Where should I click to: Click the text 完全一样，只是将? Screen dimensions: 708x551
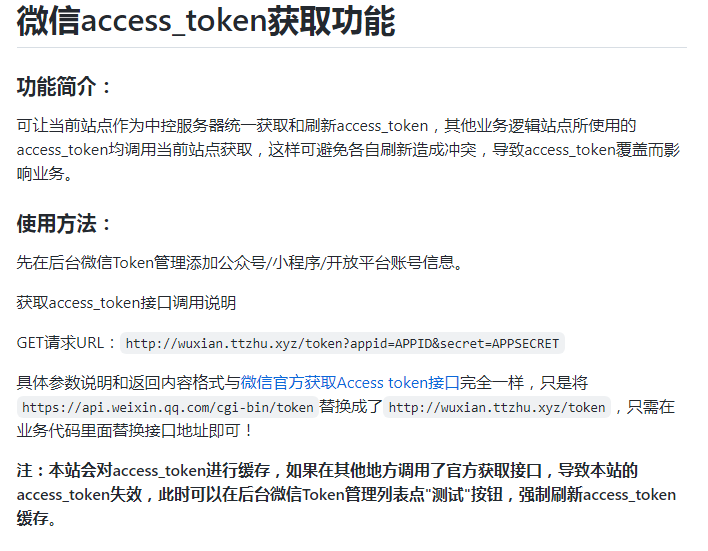coord(524,383)
